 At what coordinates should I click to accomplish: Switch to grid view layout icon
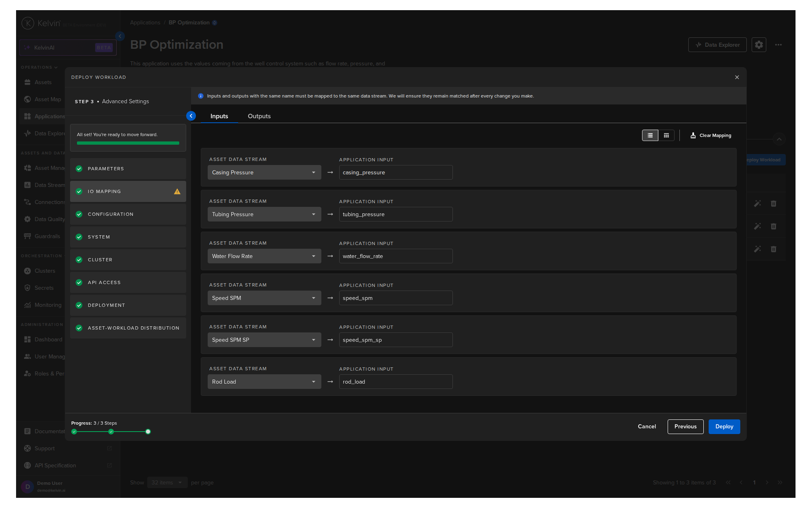pyautogui.click(x=666, y=135)
